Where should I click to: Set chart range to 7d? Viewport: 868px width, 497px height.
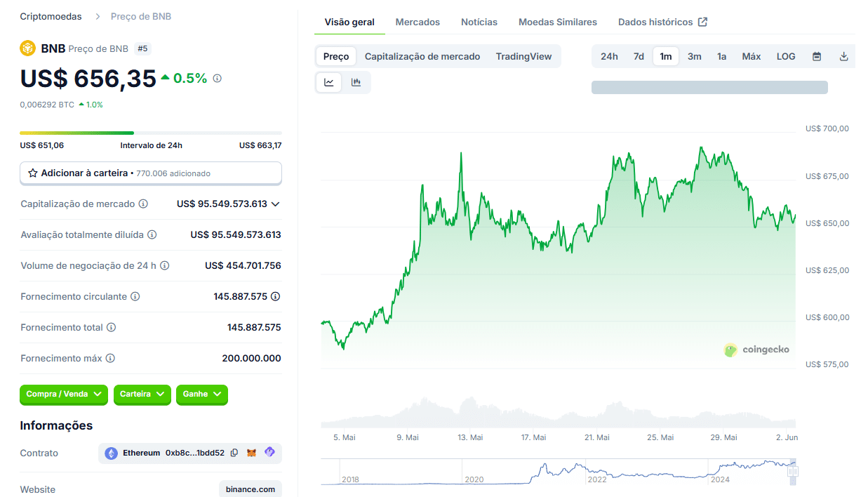point(639,56)
